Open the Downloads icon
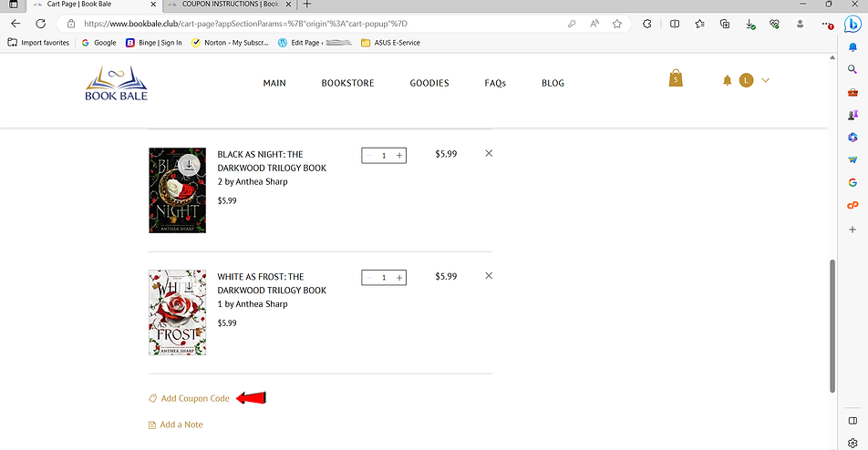This screenshot has height=450, width=868. coord(750,25)
